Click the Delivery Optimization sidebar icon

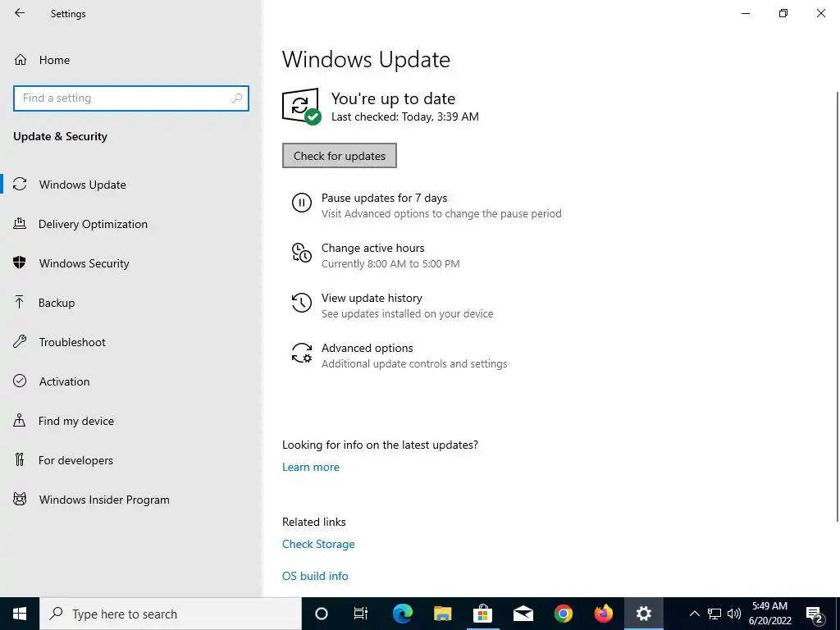[x=20, y=224]
